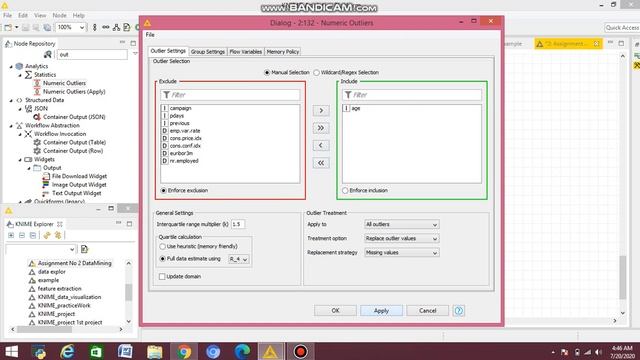The image size is (640, 360).
Task: Open Google Chrome from the taskbar
Action: point(184,351)
